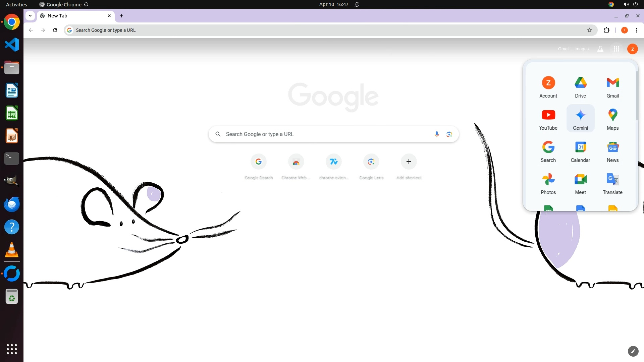
Task: Open Search Labs flask icon
Action: [x=600, y=49]
